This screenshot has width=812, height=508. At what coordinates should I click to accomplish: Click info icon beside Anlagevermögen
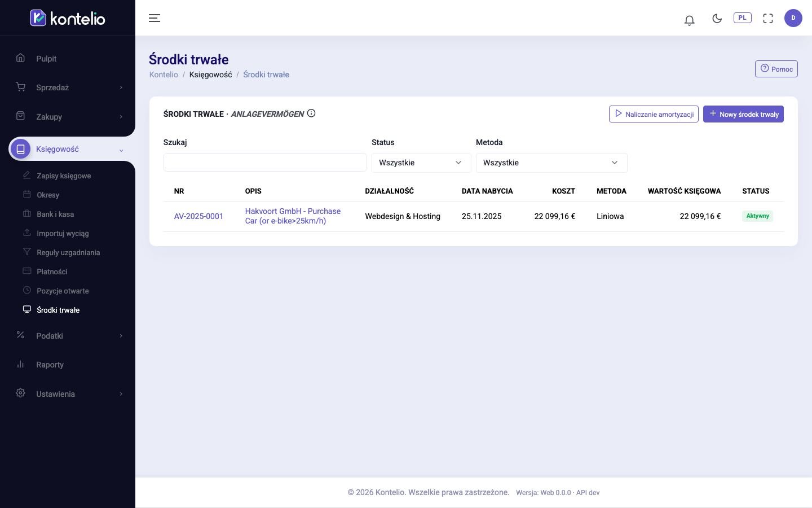pos(311,113)
